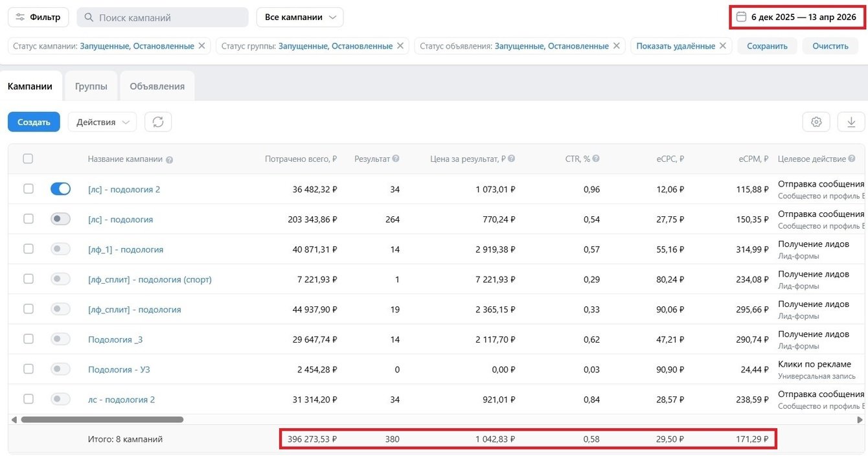Screen dimensions: 868x456
Task: Open table column settings gear icon
Action: 816,122
